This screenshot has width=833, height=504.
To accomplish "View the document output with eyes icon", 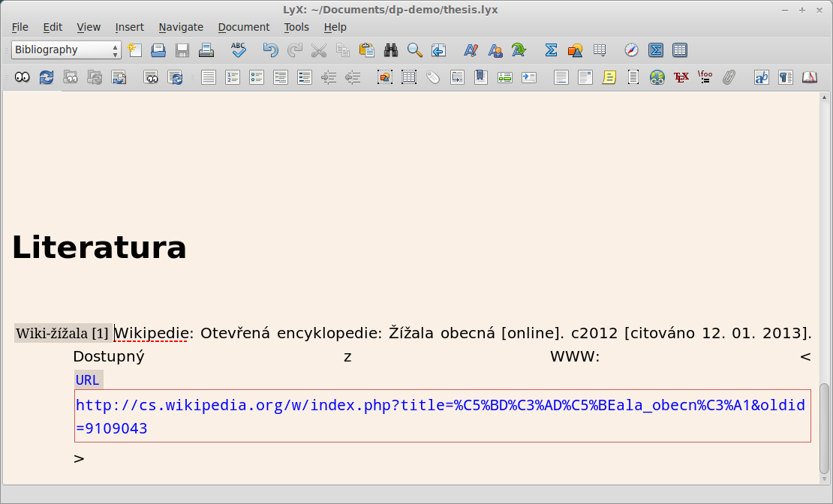I will tap(23, 77).
